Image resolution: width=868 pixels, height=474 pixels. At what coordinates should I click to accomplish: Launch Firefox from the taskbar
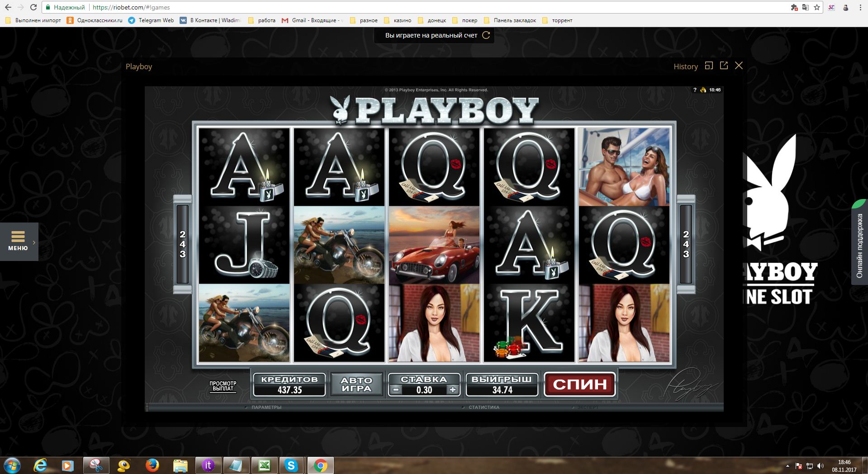click(x=152, y=465)
